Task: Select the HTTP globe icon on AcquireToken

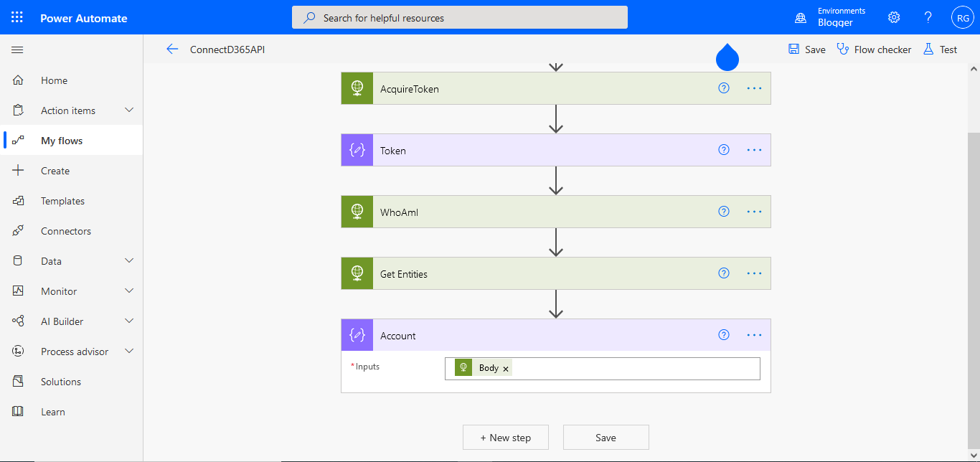Action: pos(357,88)
